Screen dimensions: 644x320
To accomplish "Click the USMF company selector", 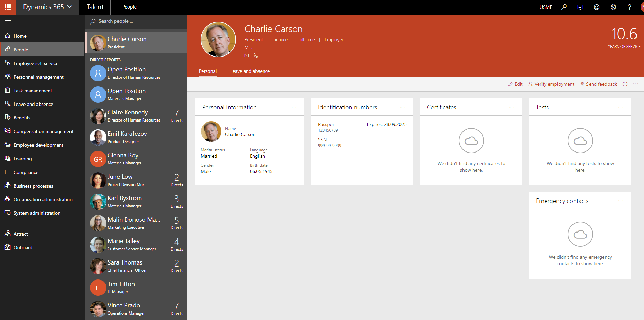I will click(546, 7).
